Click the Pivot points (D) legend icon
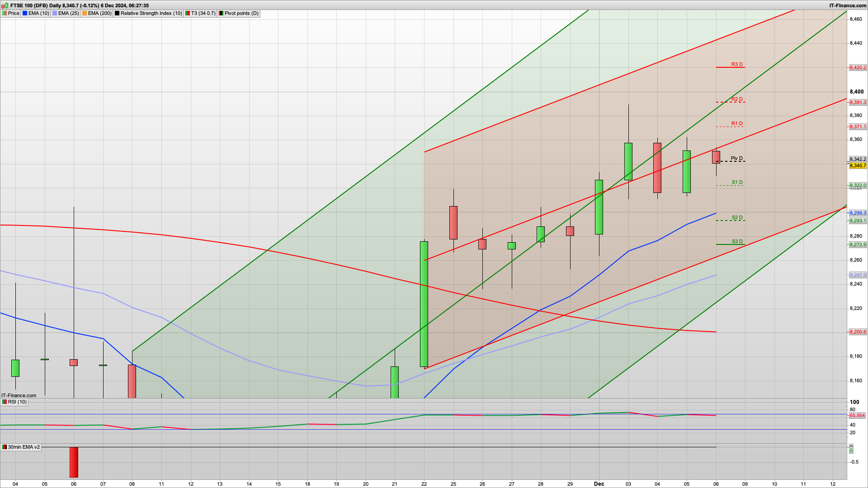Screen dimensions: 868x488 coord(221,14)
